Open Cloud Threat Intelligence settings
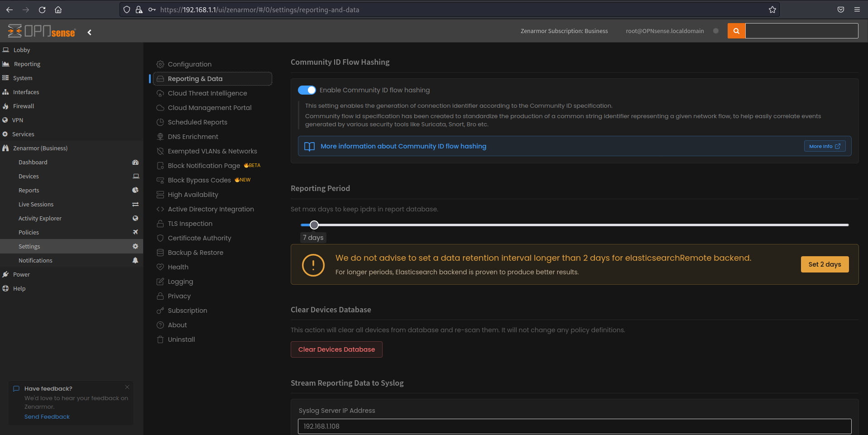The image size is (868, 435). pyautogui.click(x=207, y=93)
